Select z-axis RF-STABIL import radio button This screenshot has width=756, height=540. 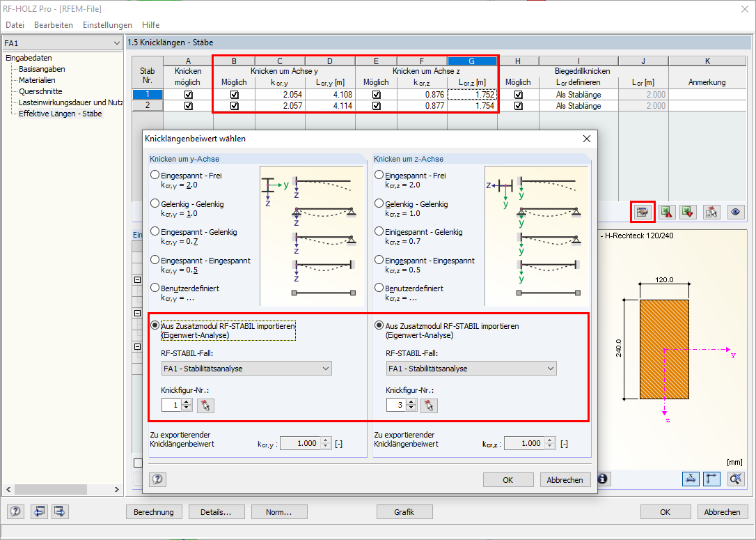379,325
